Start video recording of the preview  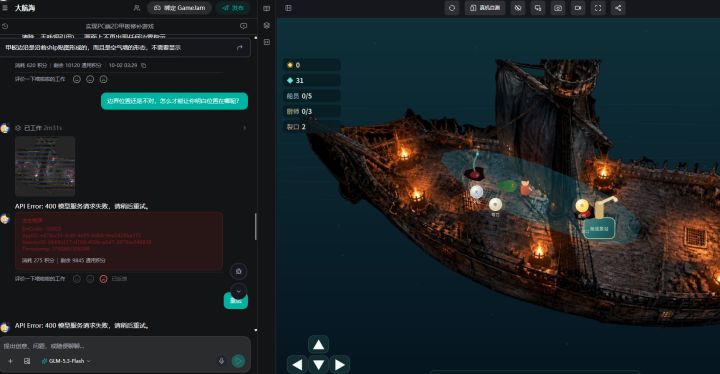[x=578, y=8]
